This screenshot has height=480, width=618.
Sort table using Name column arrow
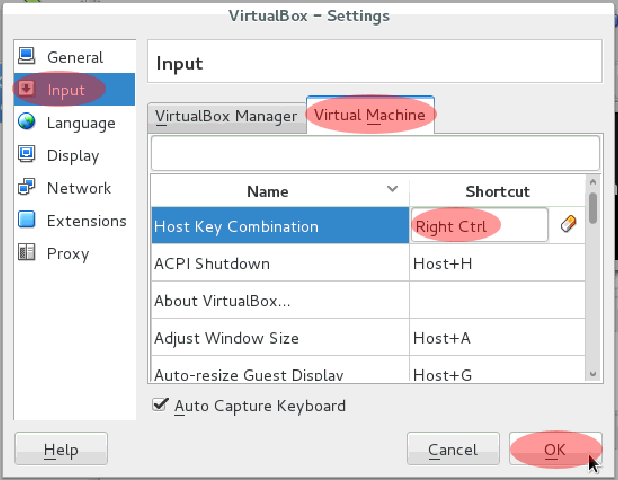[392, 189]
